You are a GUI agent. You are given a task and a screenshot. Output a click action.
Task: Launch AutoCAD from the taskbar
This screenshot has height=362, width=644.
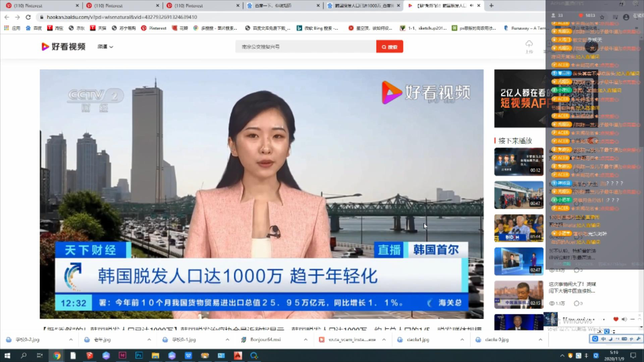click(238, 355)
